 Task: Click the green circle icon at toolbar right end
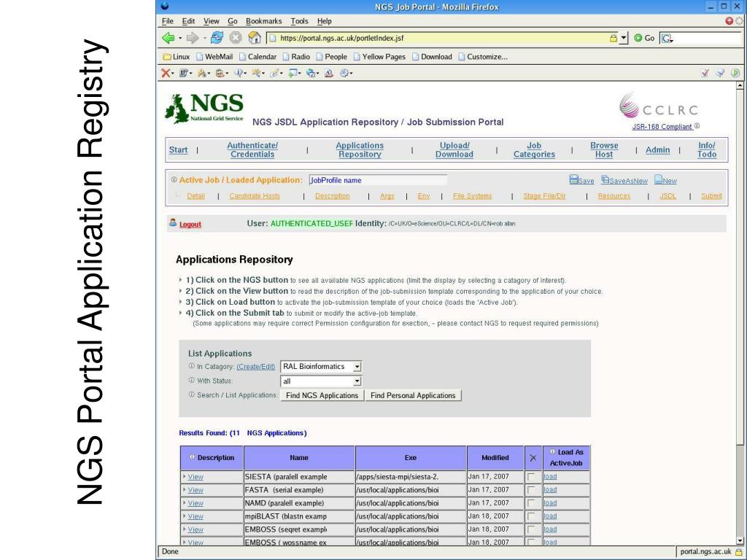point(735,73)
